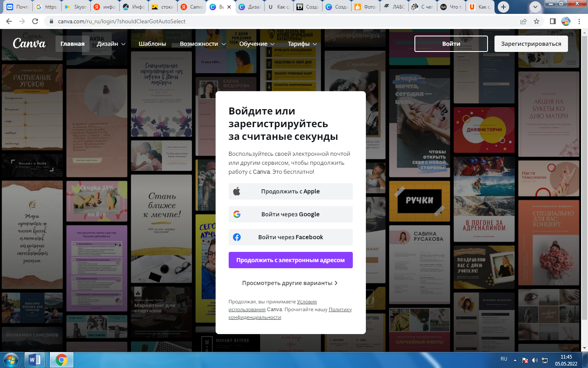Bookmark the page with the star icon
The height and width of the screenshot is (368, 588).
click(537, 21)
